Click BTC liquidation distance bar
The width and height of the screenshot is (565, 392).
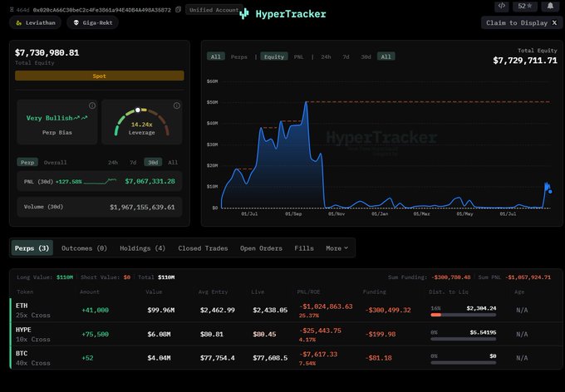coord(464,363)
